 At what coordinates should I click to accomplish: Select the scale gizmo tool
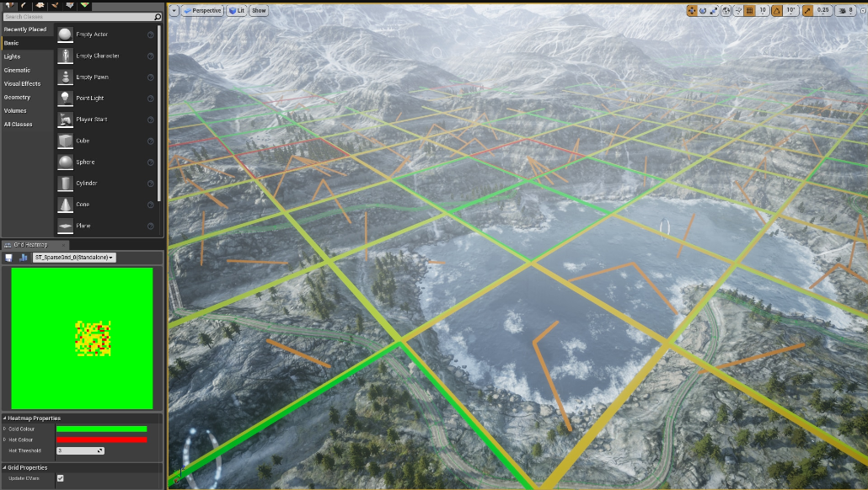(714, 10)
